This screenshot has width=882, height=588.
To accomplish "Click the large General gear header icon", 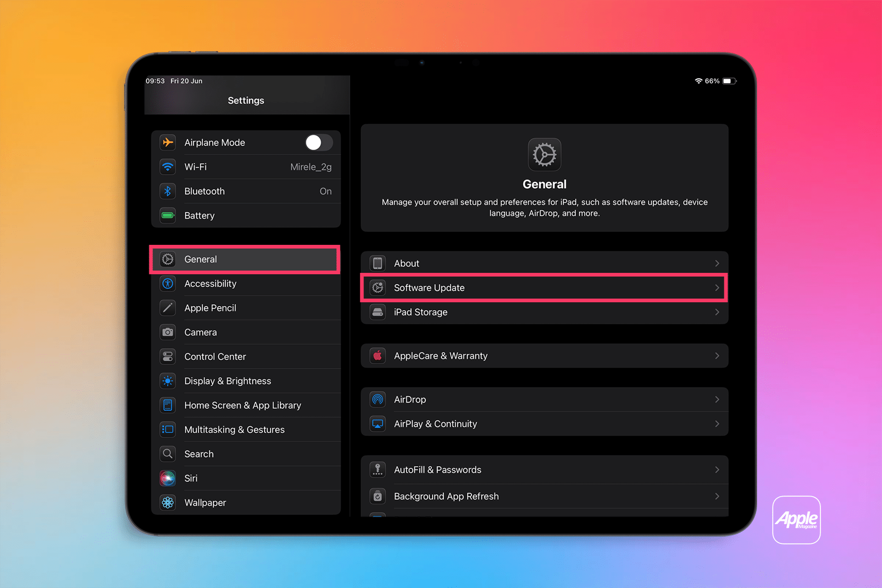I will [x=544, y=155].
